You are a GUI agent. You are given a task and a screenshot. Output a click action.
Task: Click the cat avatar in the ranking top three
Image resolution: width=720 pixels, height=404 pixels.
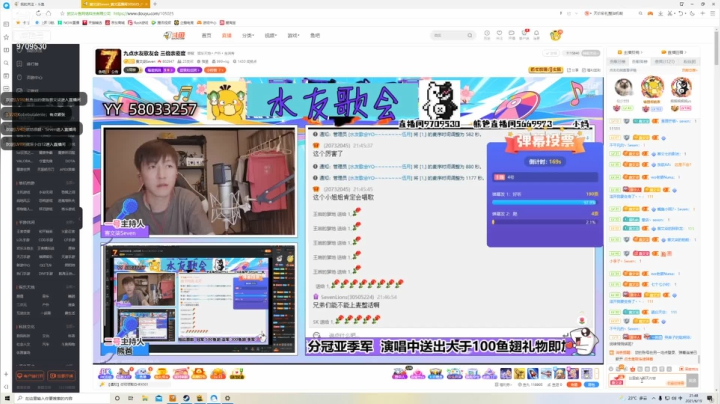pos(624,87)
